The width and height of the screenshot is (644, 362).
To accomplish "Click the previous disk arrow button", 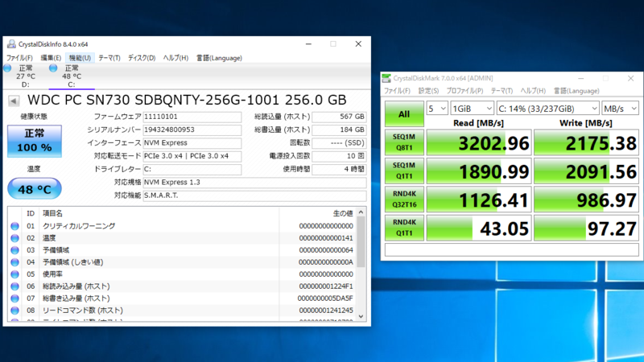I will [x=14, y=101].
